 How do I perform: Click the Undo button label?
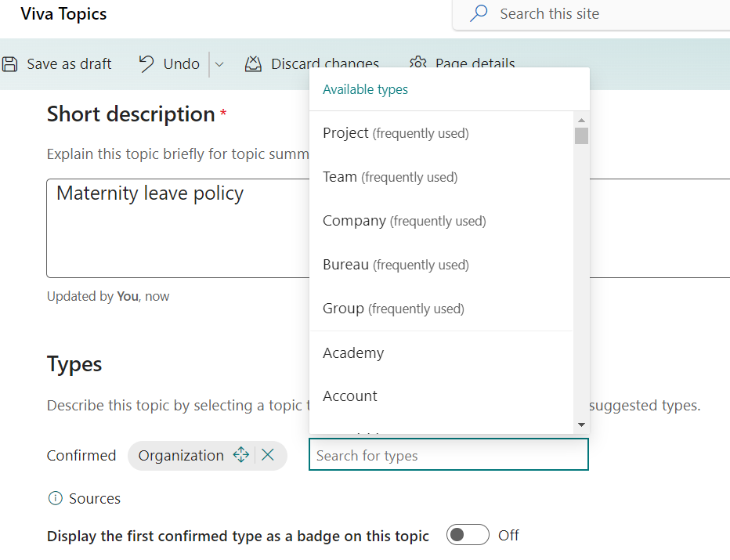coord(182,63)
